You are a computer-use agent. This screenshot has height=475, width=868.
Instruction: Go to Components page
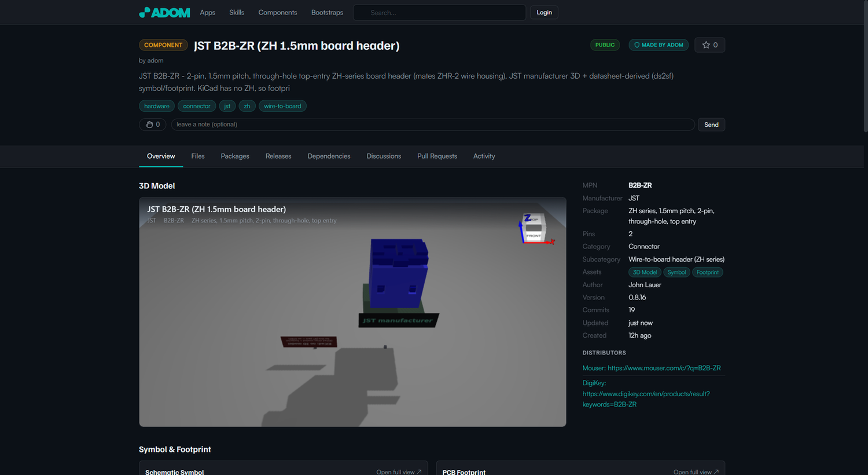(x=278, y=12)
